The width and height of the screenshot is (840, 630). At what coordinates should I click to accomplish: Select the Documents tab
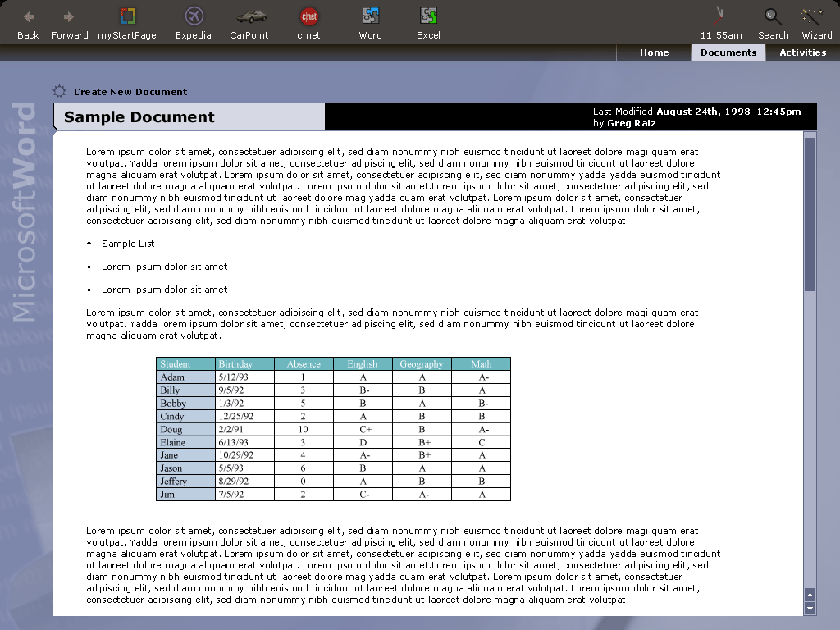[728, 52]
